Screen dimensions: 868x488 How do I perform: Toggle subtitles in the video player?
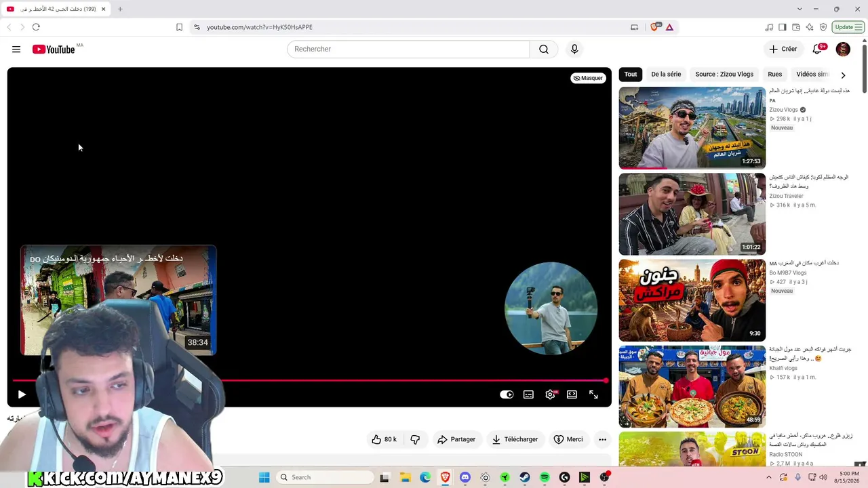(x=528, y=394)
